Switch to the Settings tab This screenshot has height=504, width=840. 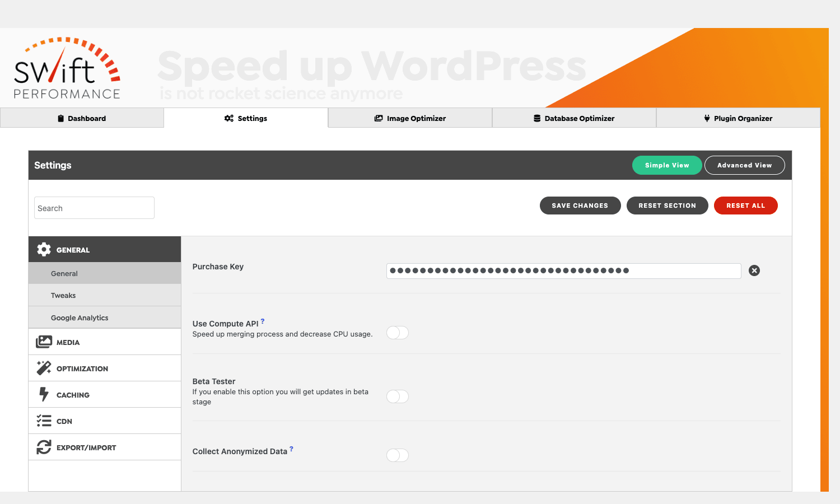coord(246,118)
